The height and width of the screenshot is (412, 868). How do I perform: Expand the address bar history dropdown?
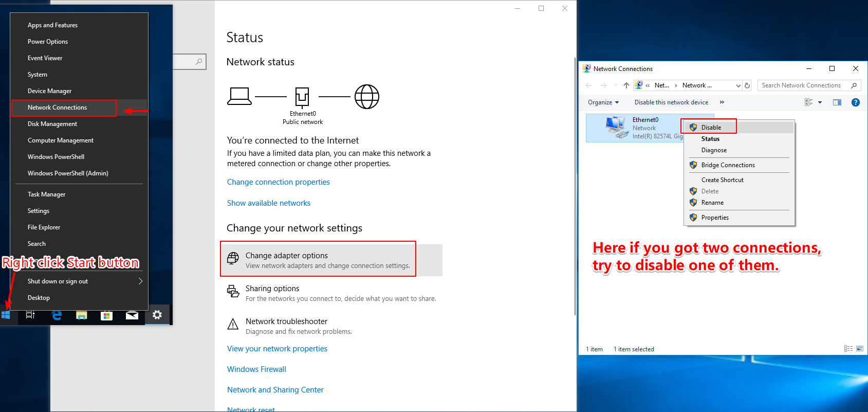click(x=738, y=86)
